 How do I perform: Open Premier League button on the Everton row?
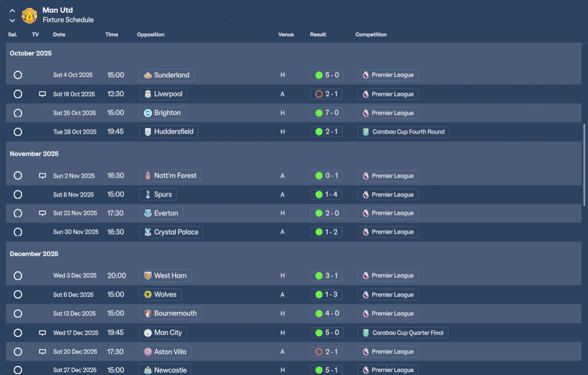click(x=388, y=213)
